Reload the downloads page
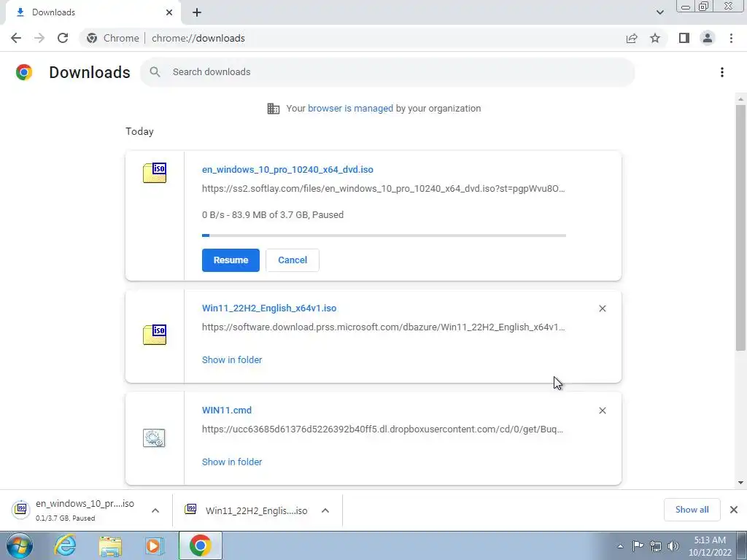 [x=63, y=38]
